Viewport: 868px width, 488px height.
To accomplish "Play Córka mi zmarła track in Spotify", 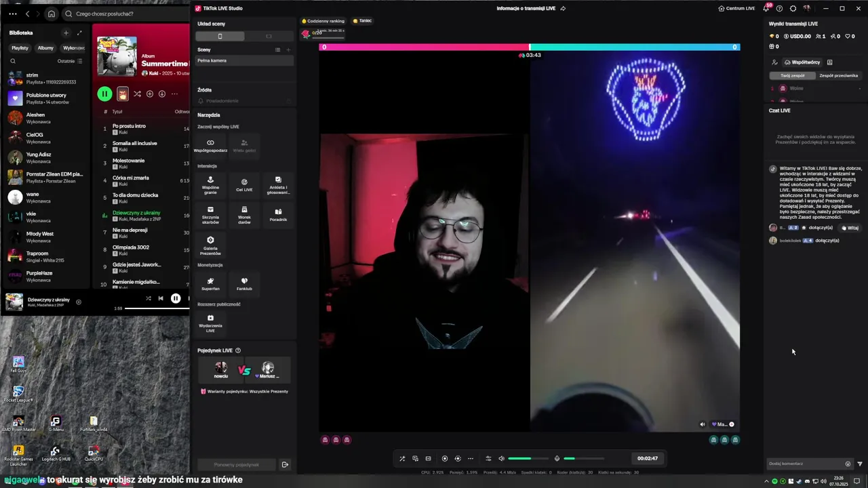I will click(131, 178).
